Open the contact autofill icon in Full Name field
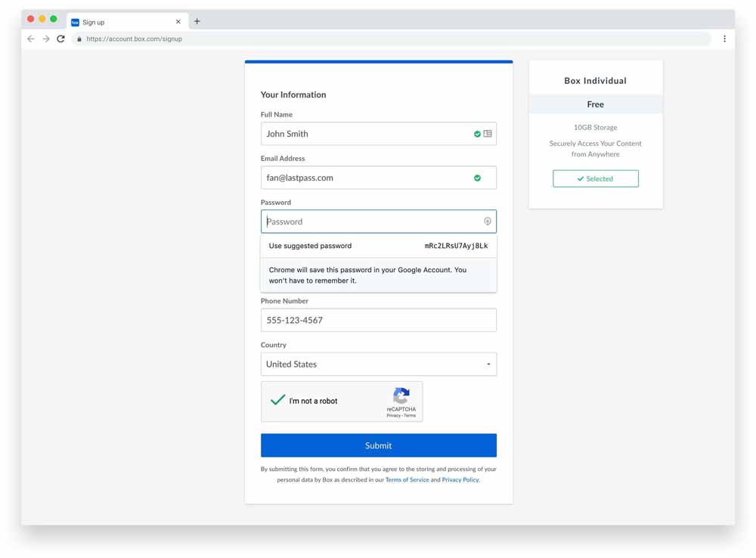Viewport: 756px width, 558px height. point(488,134)
